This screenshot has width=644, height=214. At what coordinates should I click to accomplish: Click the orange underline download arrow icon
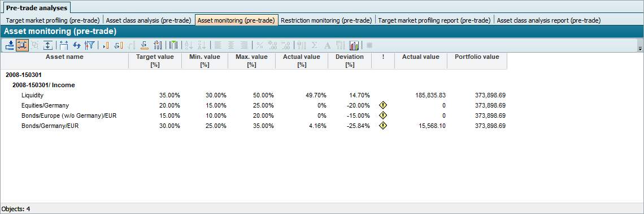[x=144, y=45]
